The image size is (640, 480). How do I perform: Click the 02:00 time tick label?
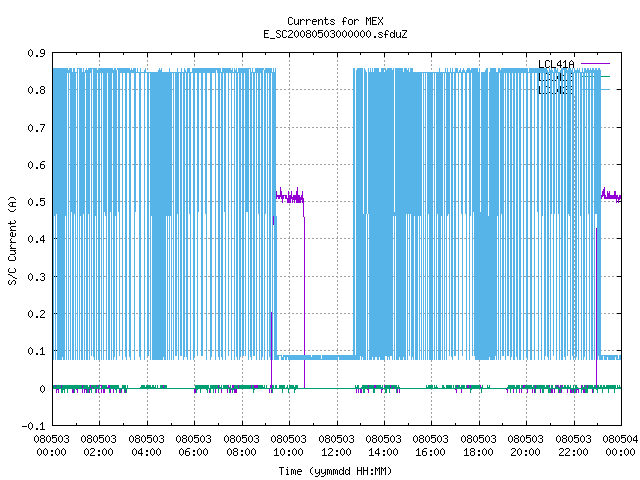pyautogui.click(x=99, y=452)
